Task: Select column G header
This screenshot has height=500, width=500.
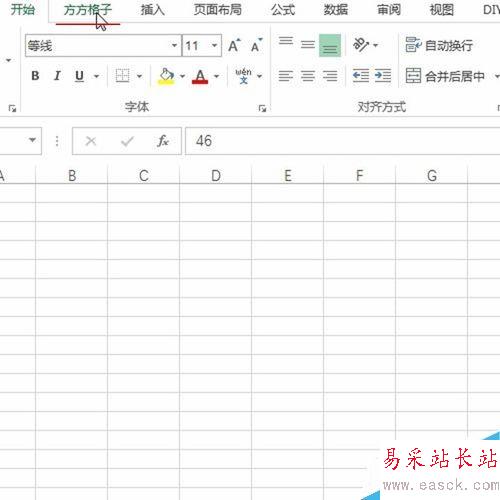Action: point(432,175)
